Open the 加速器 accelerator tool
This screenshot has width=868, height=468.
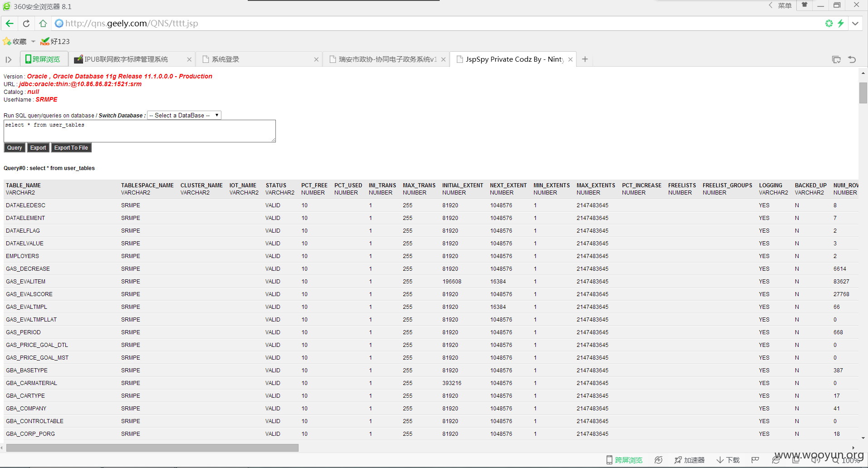(689, 460)
